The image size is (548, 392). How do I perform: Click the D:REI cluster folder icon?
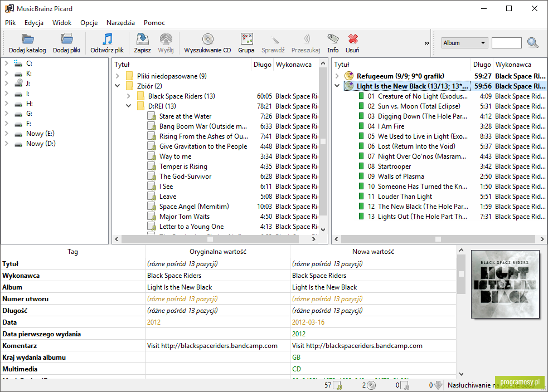pos(140,106)
